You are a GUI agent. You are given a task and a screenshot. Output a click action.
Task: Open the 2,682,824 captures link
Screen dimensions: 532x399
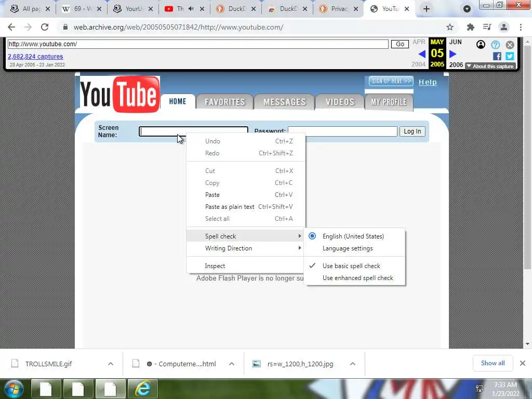(35, 56)
